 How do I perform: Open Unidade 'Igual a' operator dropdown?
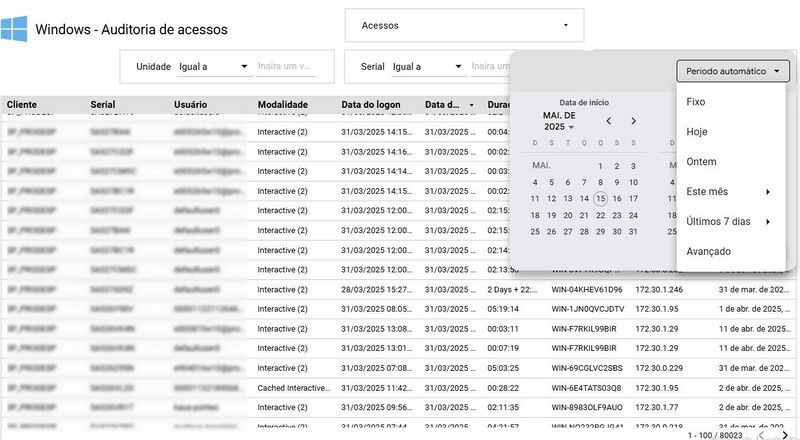[213, 67]
